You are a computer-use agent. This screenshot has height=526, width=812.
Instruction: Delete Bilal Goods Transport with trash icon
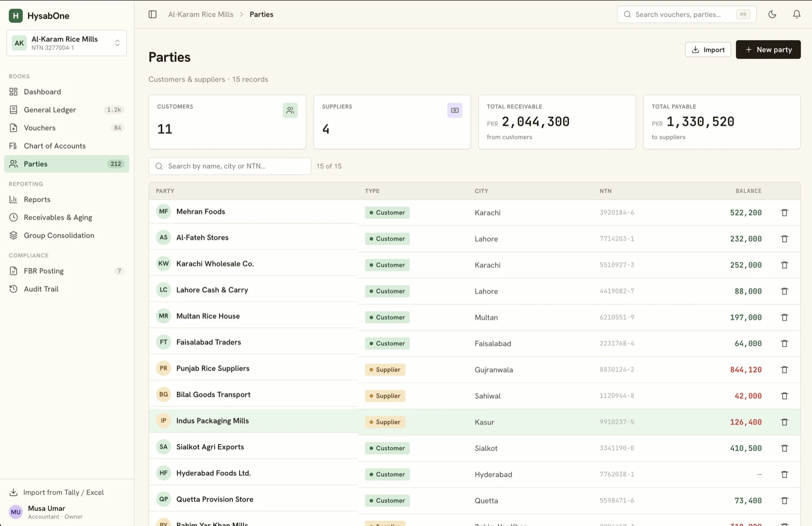(784, 396)
